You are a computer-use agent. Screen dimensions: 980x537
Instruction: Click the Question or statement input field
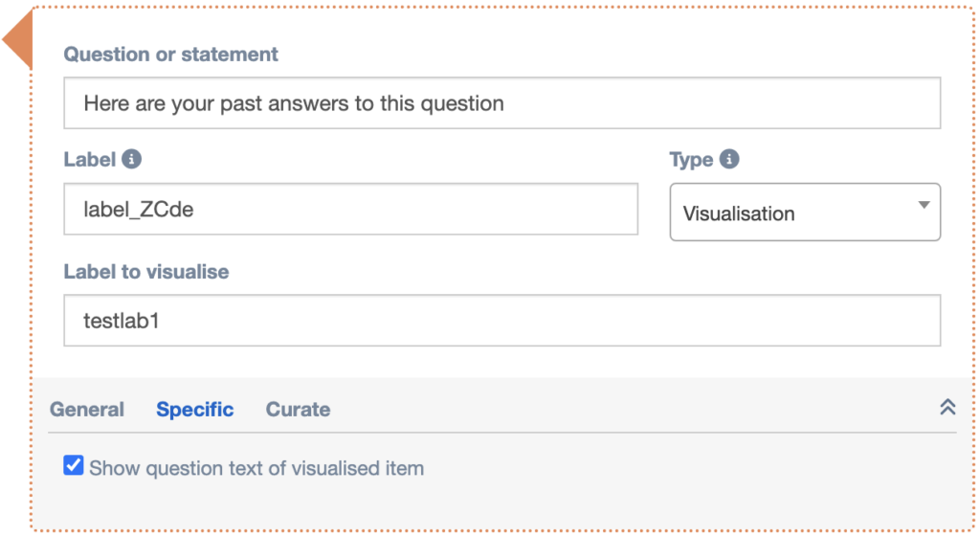tap(501, 103)
